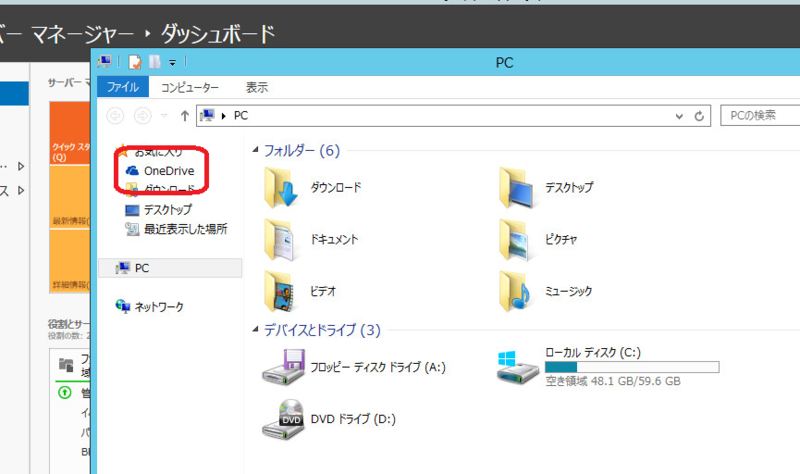Open the Desktop folder icon (デスクトップ)
The height and width of the screenshot is (474, 800).
click(x=517, y=188)
